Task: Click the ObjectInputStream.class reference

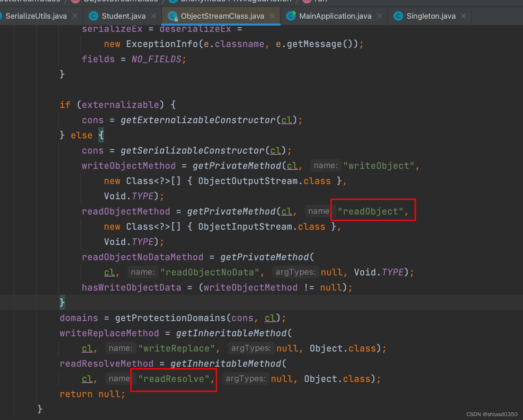Action: [261, 227]
